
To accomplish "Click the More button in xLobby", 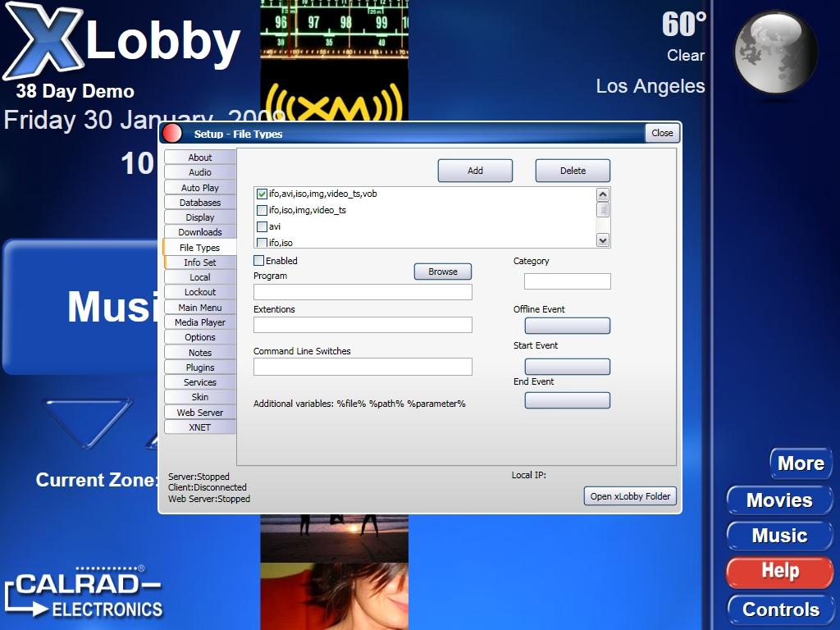I will coord(801,463).
